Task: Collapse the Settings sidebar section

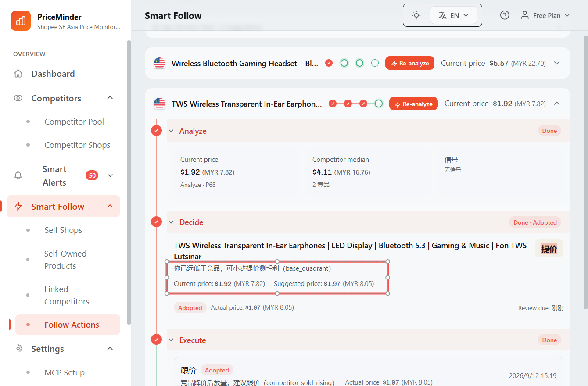Action: [110, 349]
